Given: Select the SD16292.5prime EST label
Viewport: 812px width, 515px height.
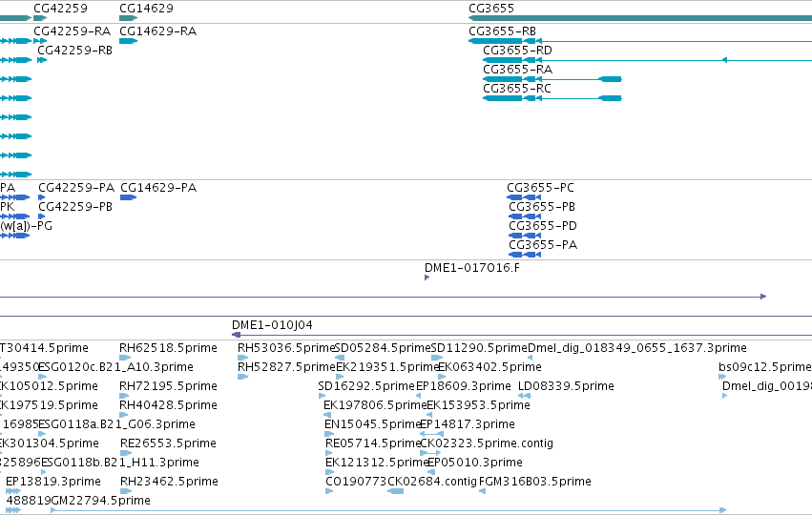Looking at the screenshot, I should [x=366, y=386].
